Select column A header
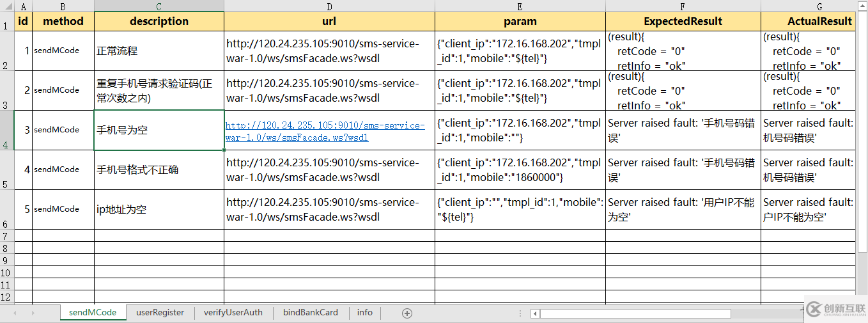The width and height of the screenshot is (868, 323). click(23, 6)
